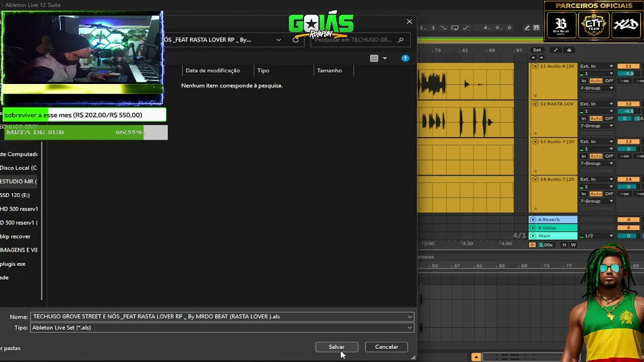The image size is (644, 362).
Task: Collapse track 11 Audio 9
Action: (535, 66)
